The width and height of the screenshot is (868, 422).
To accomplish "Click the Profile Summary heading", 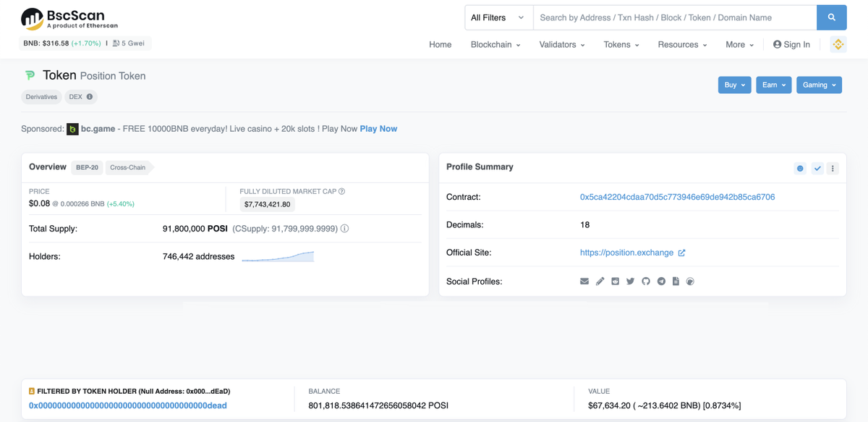I will 480,166.
